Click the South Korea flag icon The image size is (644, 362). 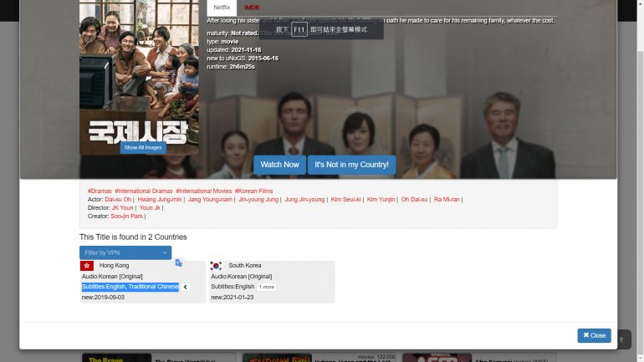tap(216, 266)
